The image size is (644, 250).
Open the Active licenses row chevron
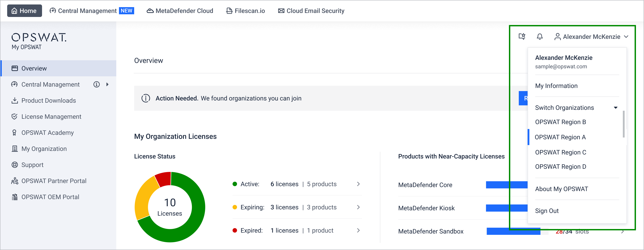358,184
